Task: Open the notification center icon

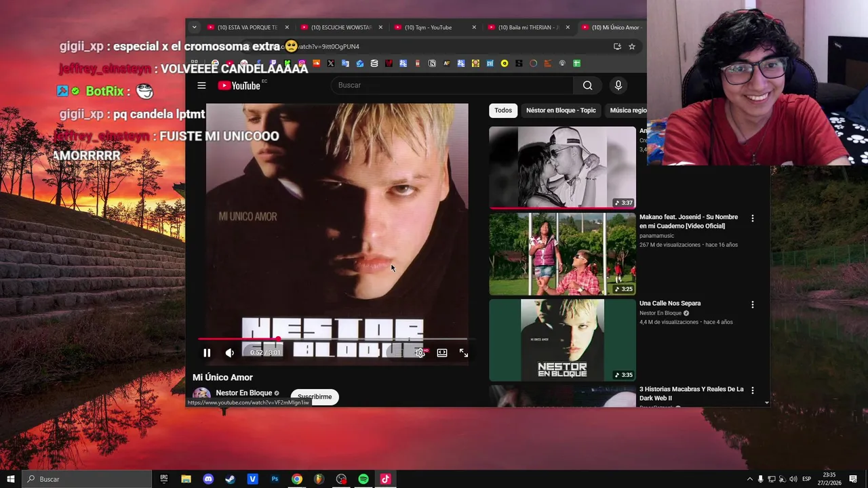Action: click(x=853, y=479)
